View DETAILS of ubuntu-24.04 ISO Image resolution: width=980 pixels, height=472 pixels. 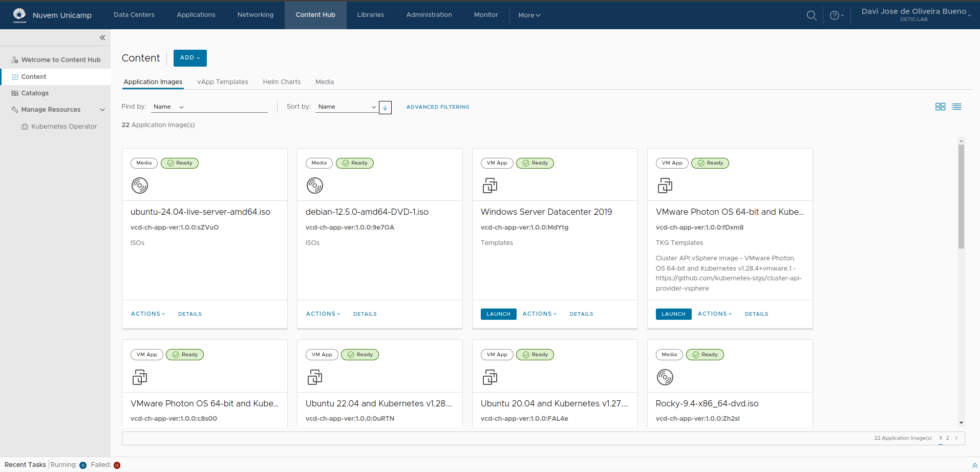pyautogui.click(x=190, y=314)
